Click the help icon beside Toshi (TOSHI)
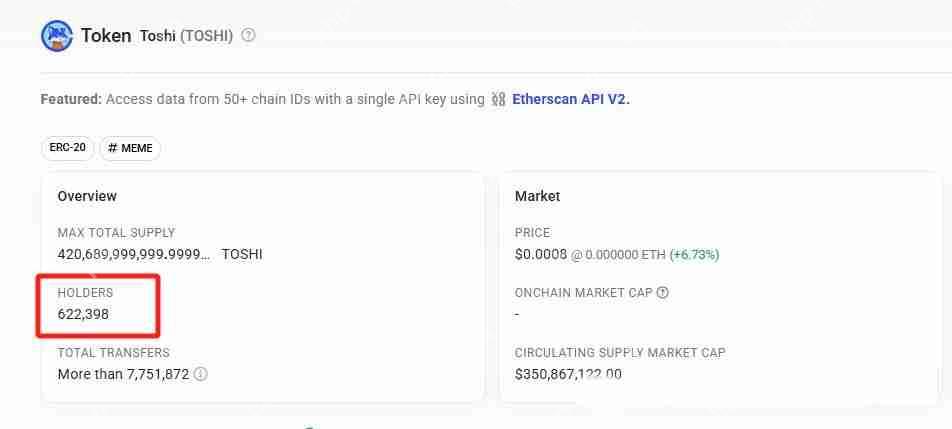Screen dimensions: 952x429 249,36
